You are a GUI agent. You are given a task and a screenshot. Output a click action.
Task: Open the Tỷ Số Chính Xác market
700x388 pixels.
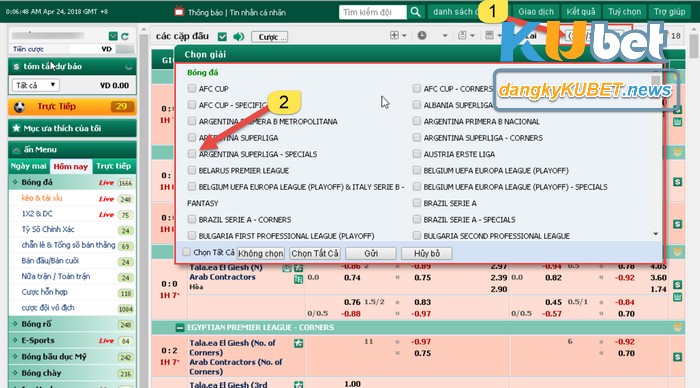point(48,229)
